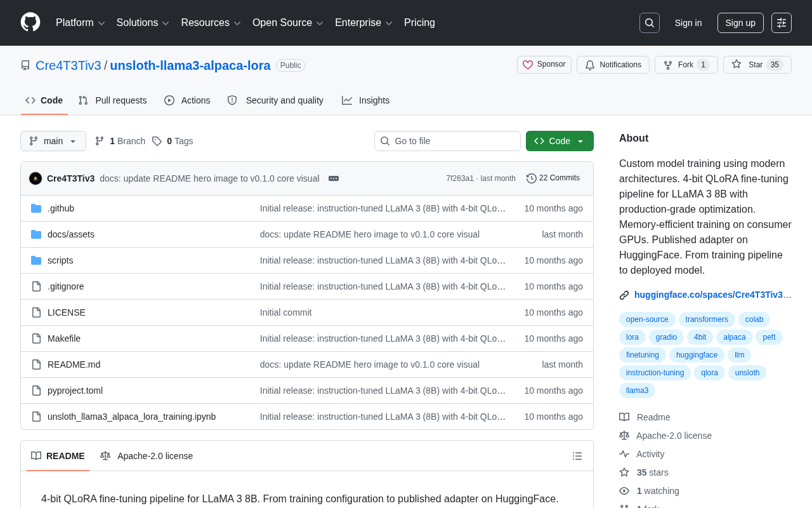Image resolution: width=812 pixels, height=508 pixels.
Task: Open the search magnifier in header
Action: (650, 23)
